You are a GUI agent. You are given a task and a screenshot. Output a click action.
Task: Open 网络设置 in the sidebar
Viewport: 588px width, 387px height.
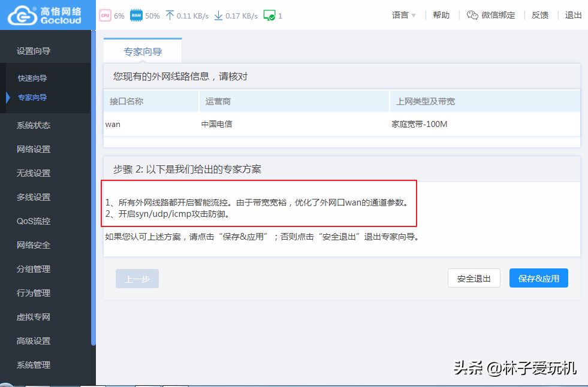point(34,149)
